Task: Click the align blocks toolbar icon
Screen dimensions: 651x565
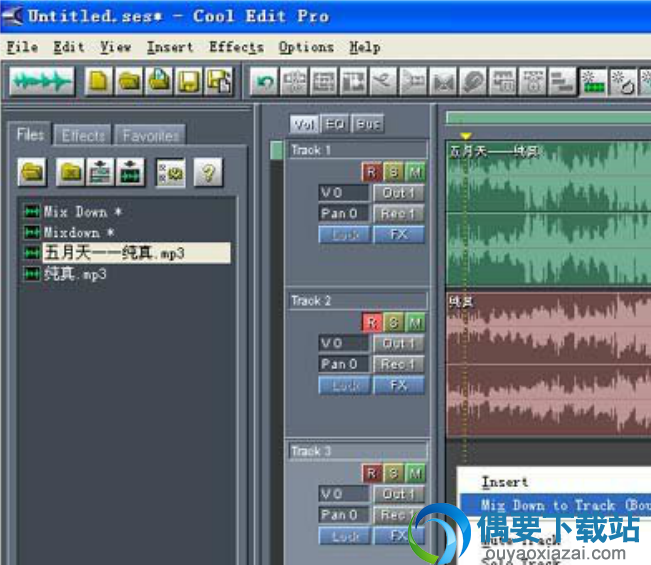Action: pyautogui.click(x=563, y=81)
